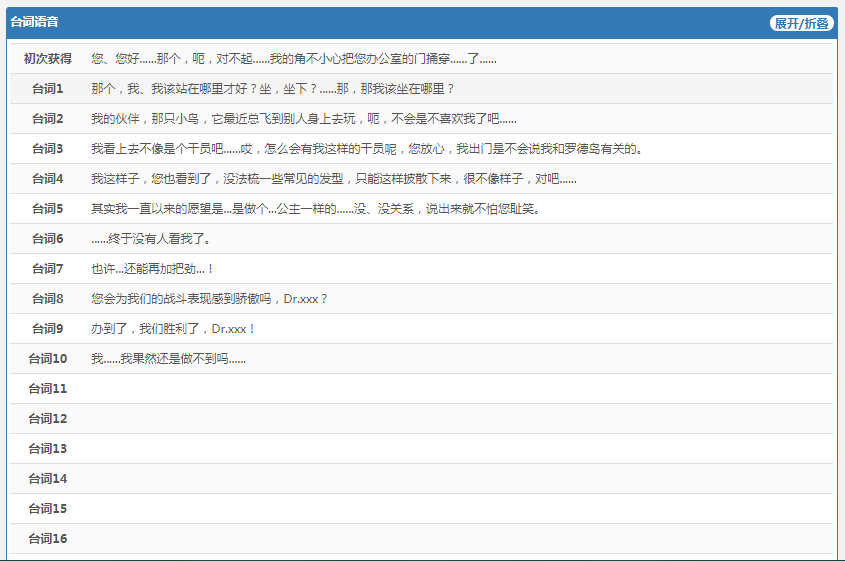Viewport: 845px width, 561px height.
Task: Click the 台词15 row label
Action: [47, 509]
